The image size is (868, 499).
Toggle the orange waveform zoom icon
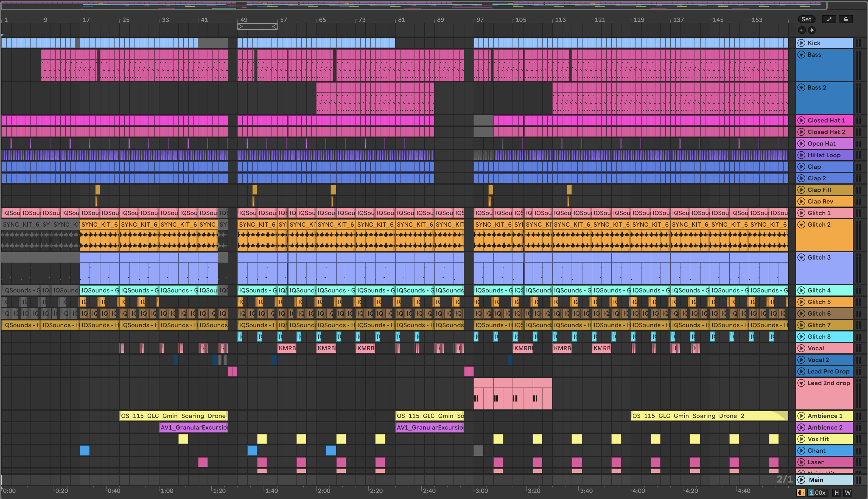coord(800,493)
